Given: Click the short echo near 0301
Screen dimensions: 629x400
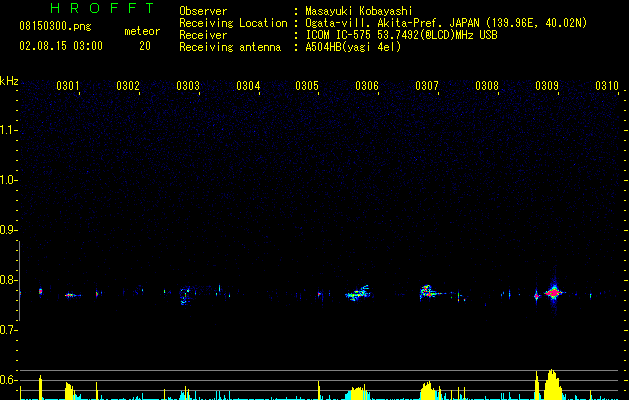Looking at the screenshot, I should [x=72, y=295].
